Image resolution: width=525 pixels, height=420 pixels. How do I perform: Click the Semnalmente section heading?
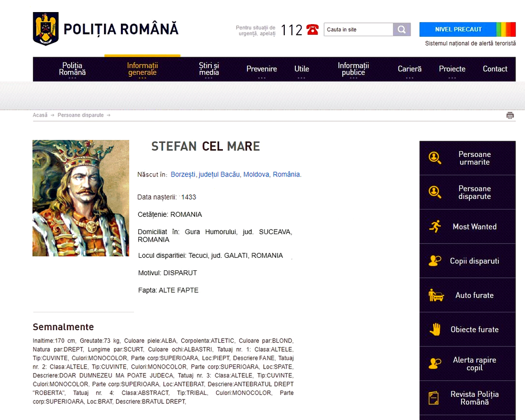(63, 327)
